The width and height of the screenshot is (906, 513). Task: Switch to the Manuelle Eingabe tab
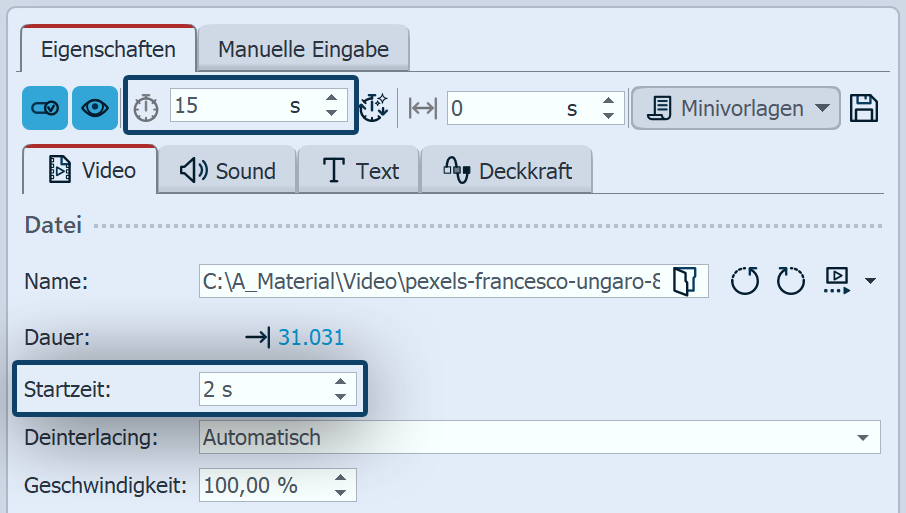(303, 48)
